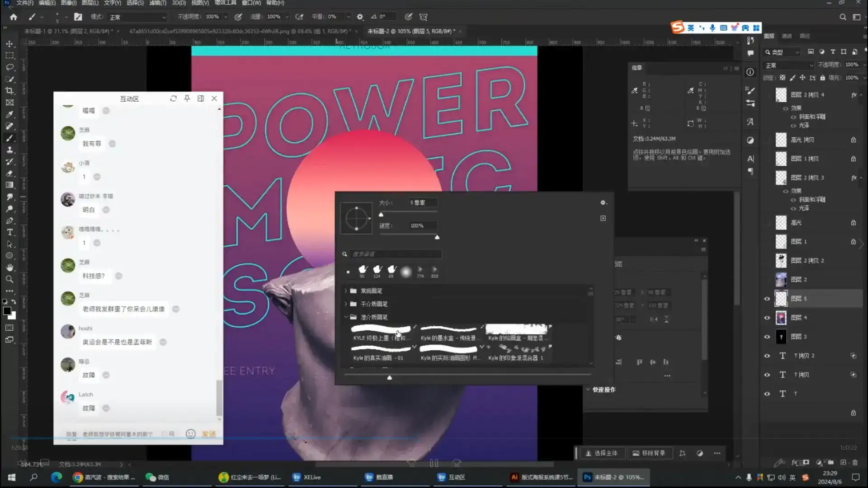
Task: Open the brush blend mode dropdown
Action: tap(137, 17)
